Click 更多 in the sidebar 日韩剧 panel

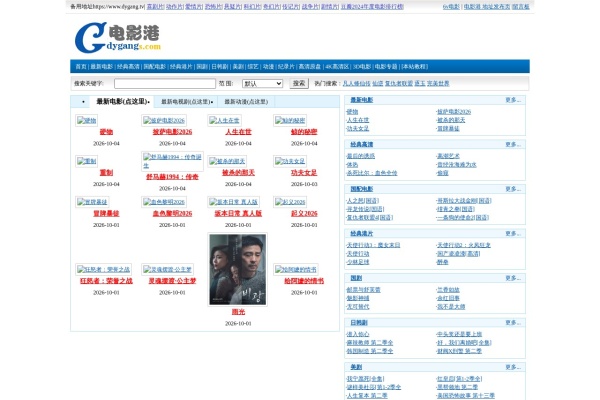pyautogui.click(x=513, y=322)
